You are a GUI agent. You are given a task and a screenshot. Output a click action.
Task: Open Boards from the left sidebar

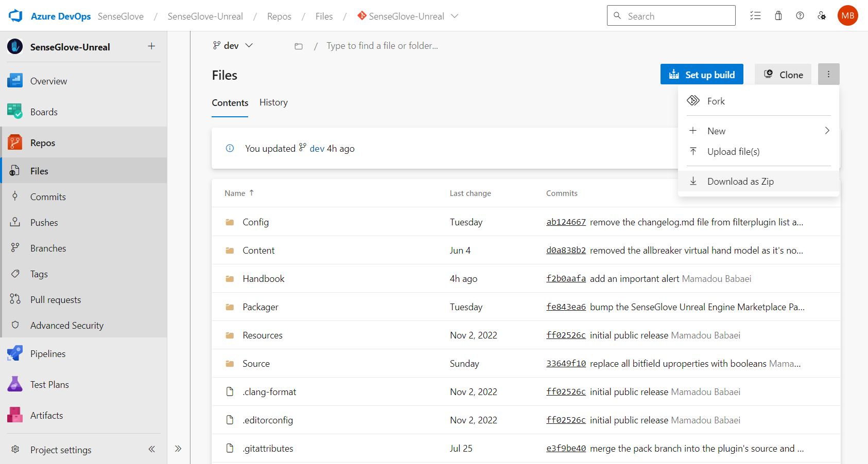pos(44,112)
